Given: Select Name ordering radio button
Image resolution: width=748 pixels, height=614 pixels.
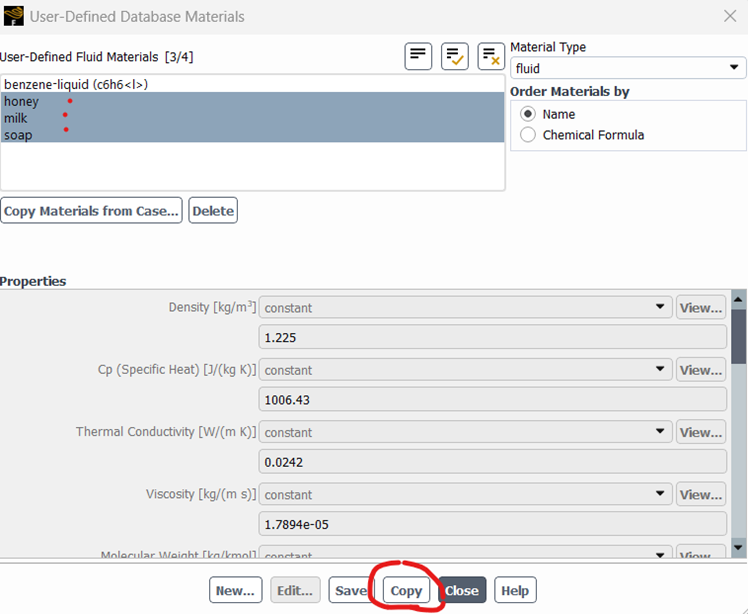Looking at the screenshot, I should (528, 114).
